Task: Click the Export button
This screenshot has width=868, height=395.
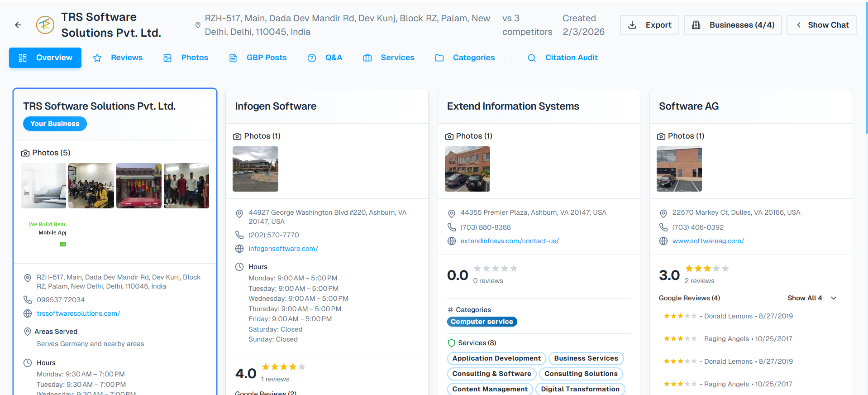Action: coord(649,25)
